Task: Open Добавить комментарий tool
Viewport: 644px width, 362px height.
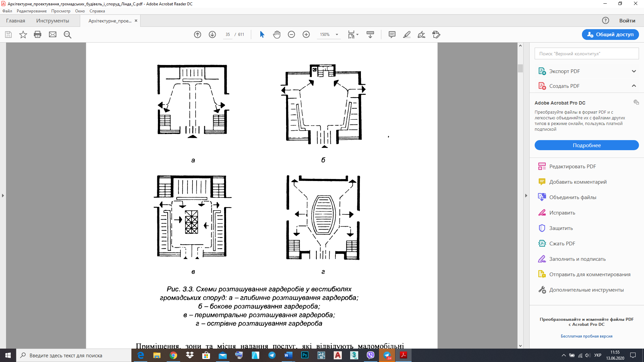Action: pyautogui.click(x=578, y=182)
